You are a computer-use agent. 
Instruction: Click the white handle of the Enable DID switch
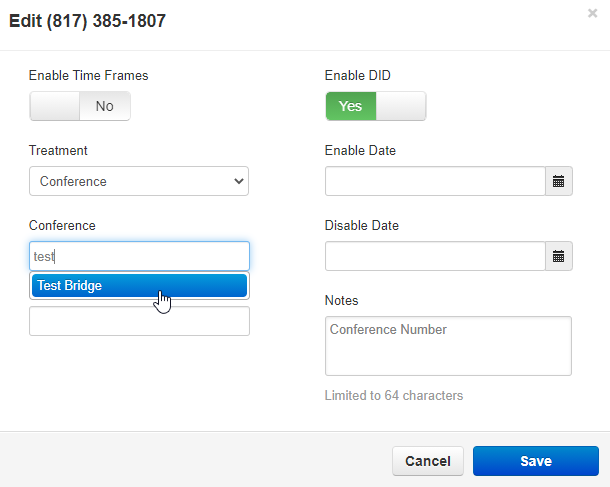click(x=401, y=106)
